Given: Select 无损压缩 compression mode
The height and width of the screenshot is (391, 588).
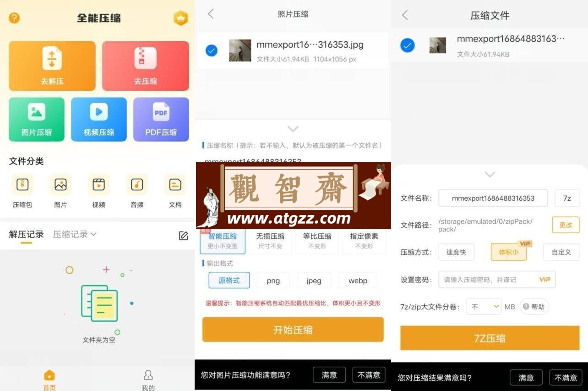Looking at the screenshot, I should [x=270, y=241].
